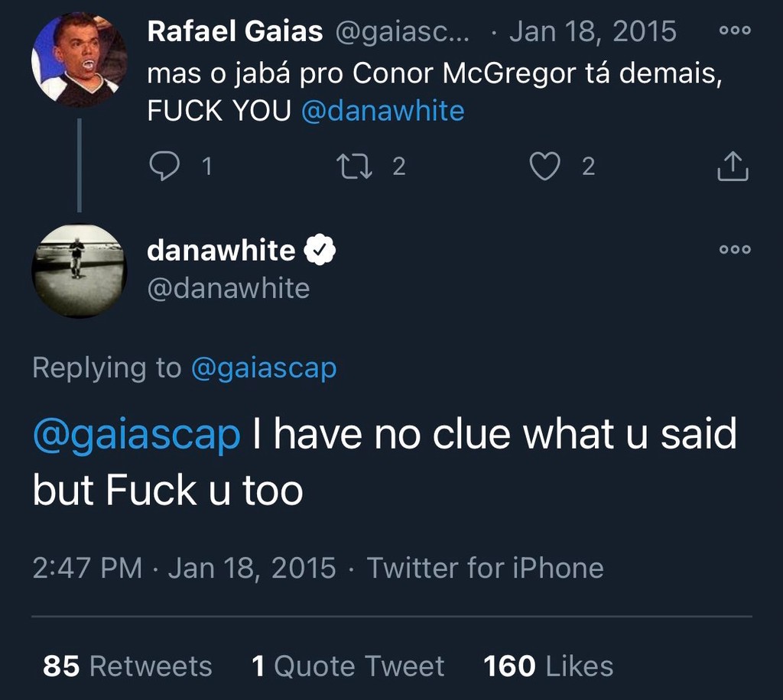View the 85 Retweets list
Image resolution: width=783 pixels, height=700 pixels.
pos(127,666)
